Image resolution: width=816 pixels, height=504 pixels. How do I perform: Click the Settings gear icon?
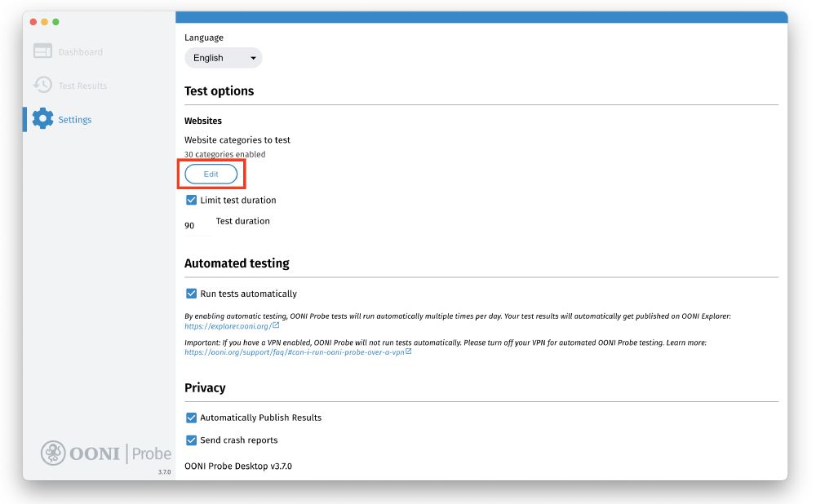[42, 118]
